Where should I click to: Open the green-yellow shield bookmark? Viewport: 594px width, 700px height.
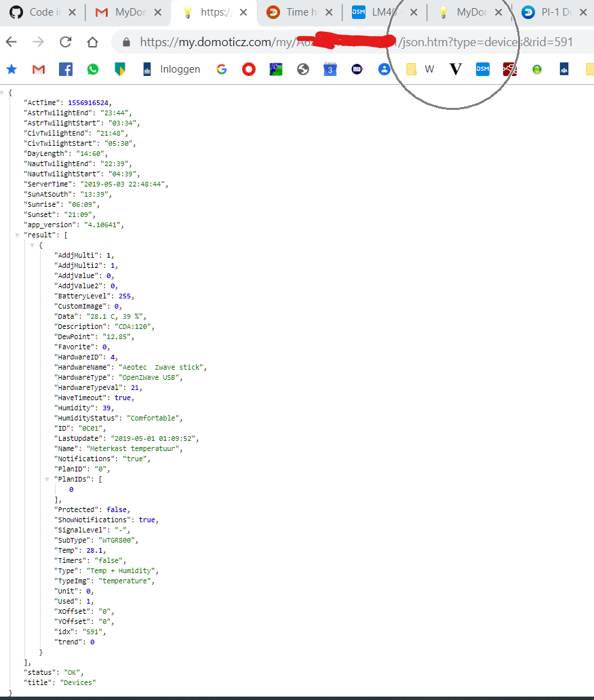click(x=120, y=69)
